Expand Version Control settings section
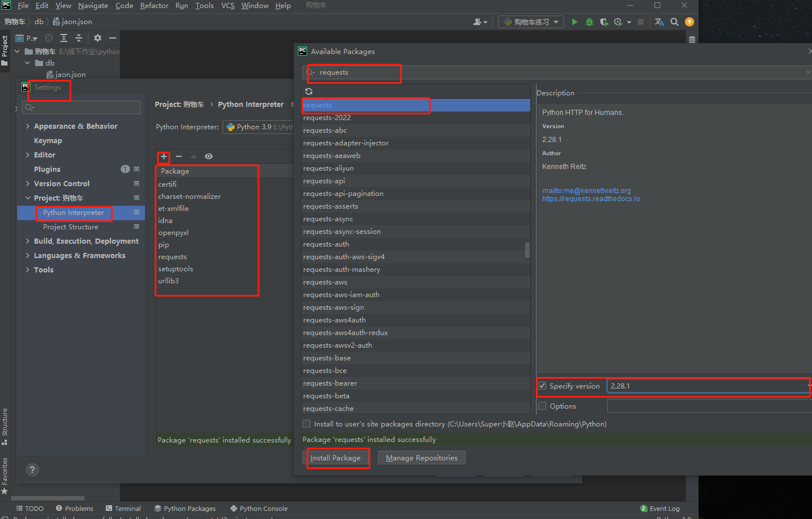812x519 pixels. (28, 184)
